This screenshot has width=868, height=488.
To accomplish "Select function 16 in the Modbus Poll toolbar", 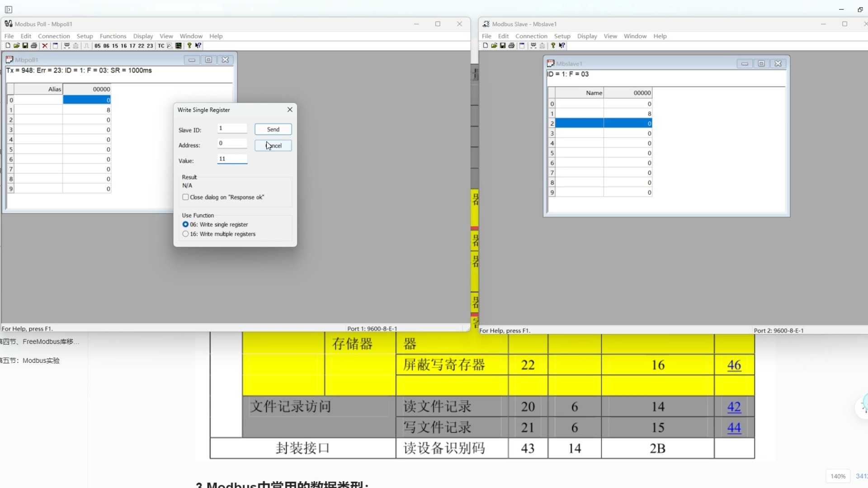I will (x=123, y=46).
